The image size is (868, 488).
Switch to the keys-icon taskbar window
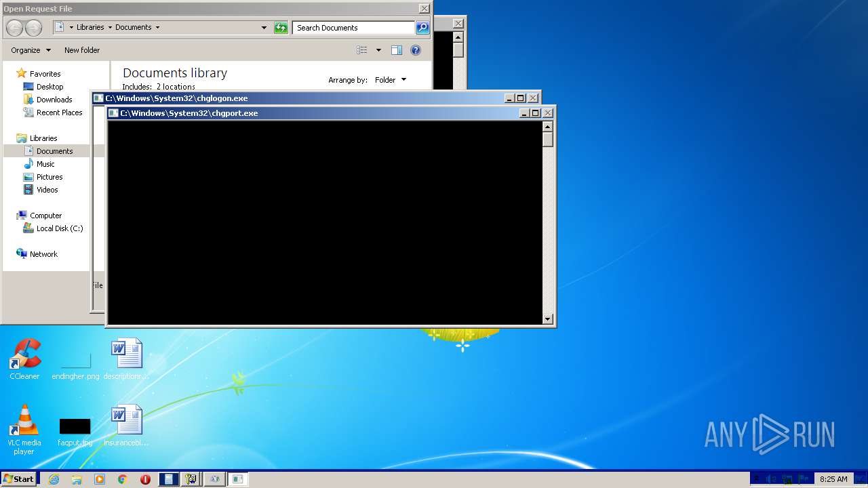tap(191, 479)
